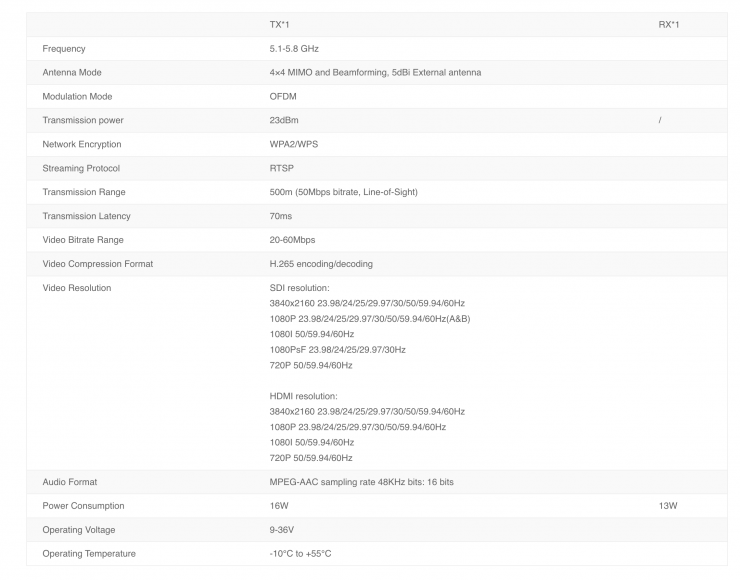Click the WPA2/WPS encryption value

294,144
